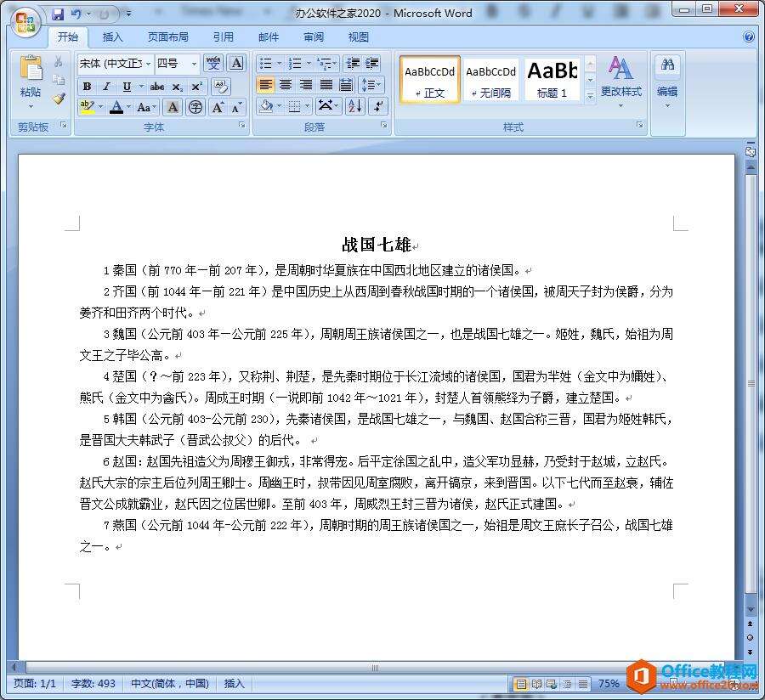
Task: Copy the selection
Action: tap(59, 80)
